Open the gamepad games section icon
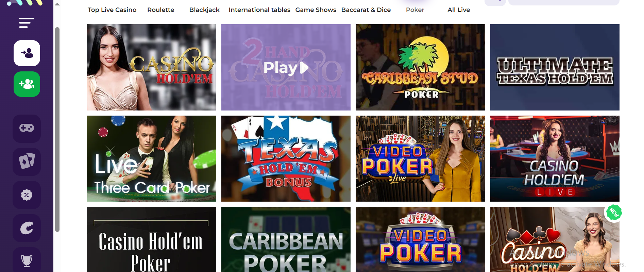 point(27,128)
